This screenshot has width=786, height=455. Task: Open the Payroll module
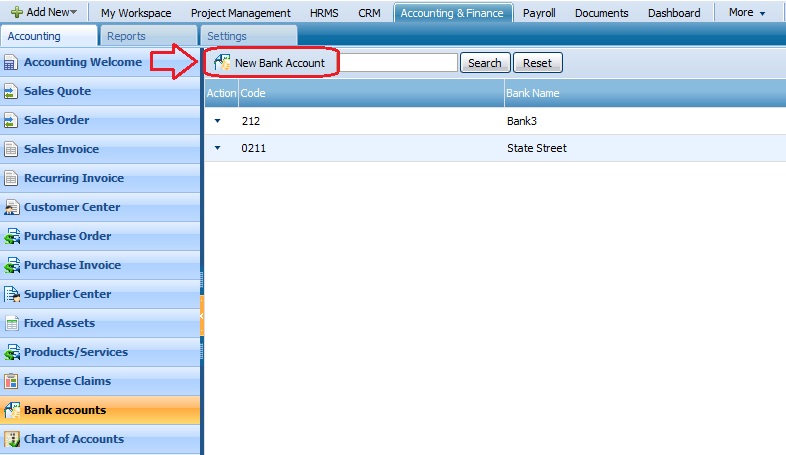tap(539, 13)
